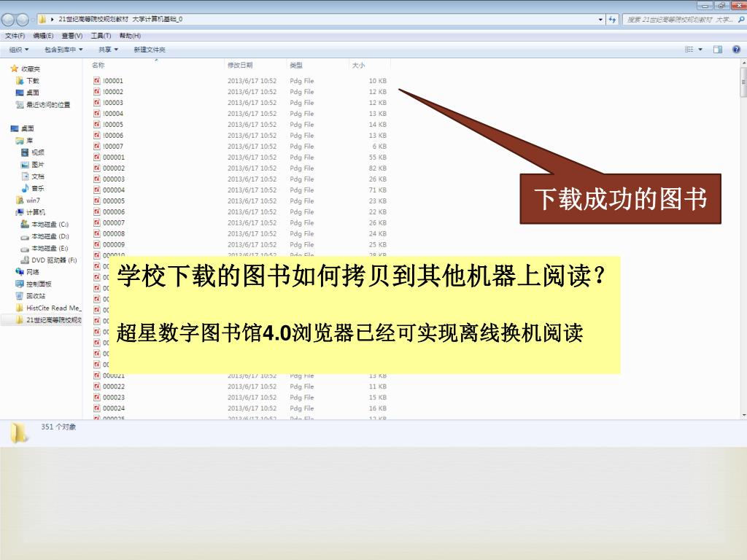Image resolution: width=747 pixels, height=560 pixels.
Task: Select 收藏夹 in navigation pane
Action: pos(26,69)
